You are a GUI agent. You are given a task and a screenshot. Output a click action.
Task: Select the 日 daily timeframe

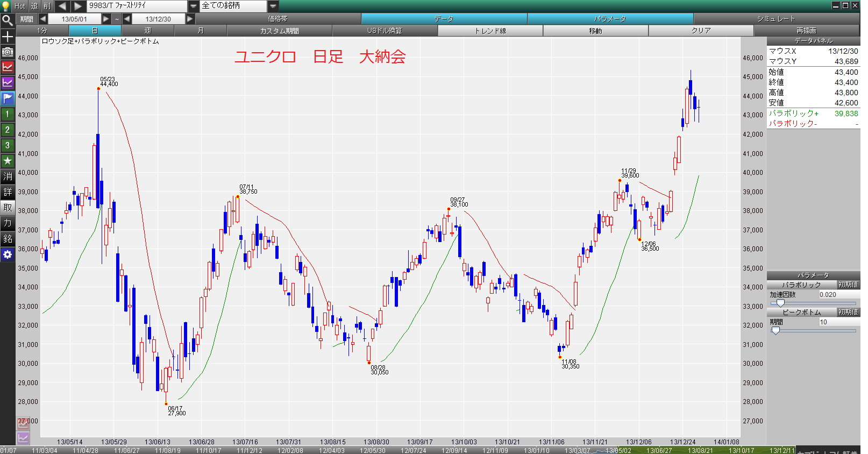click(x=95, y=31)
